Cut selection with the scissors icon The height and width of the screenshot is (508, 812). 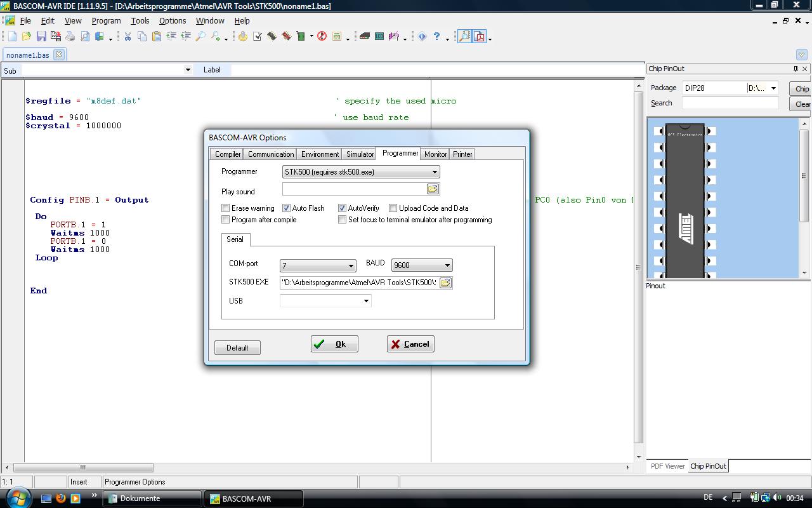pos(128,37)
